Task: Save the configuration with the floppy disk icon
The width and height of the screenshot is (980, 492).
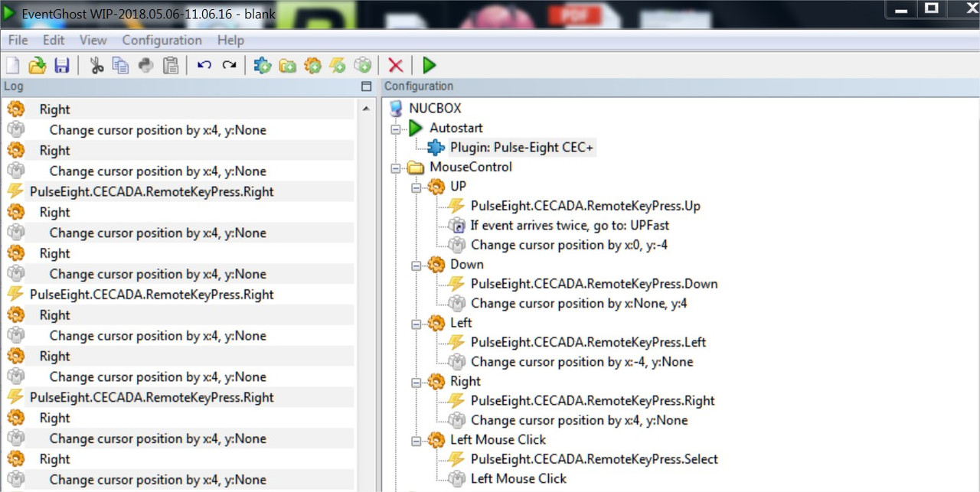Action: [61, 66]
